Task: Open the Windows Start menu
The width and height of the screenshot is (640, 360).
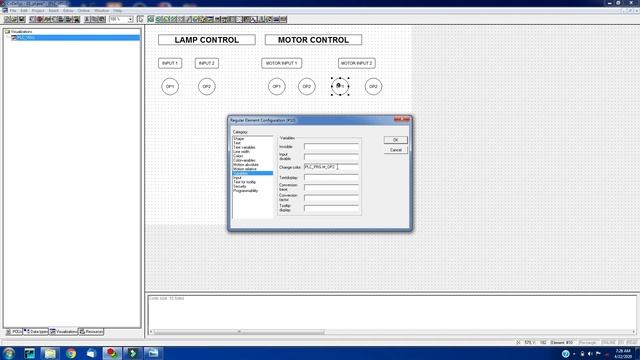Action: click(x=9, y=353)
